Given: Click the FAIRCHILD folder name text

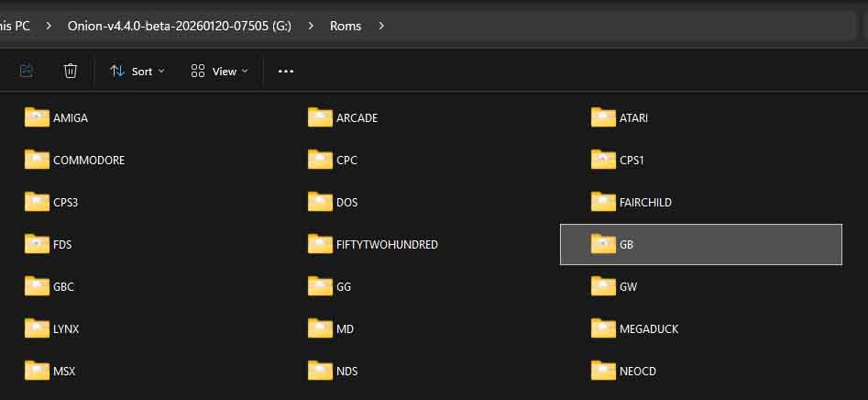Looking at the screenshot, I should pyautogui.click(x=645, y=202).
